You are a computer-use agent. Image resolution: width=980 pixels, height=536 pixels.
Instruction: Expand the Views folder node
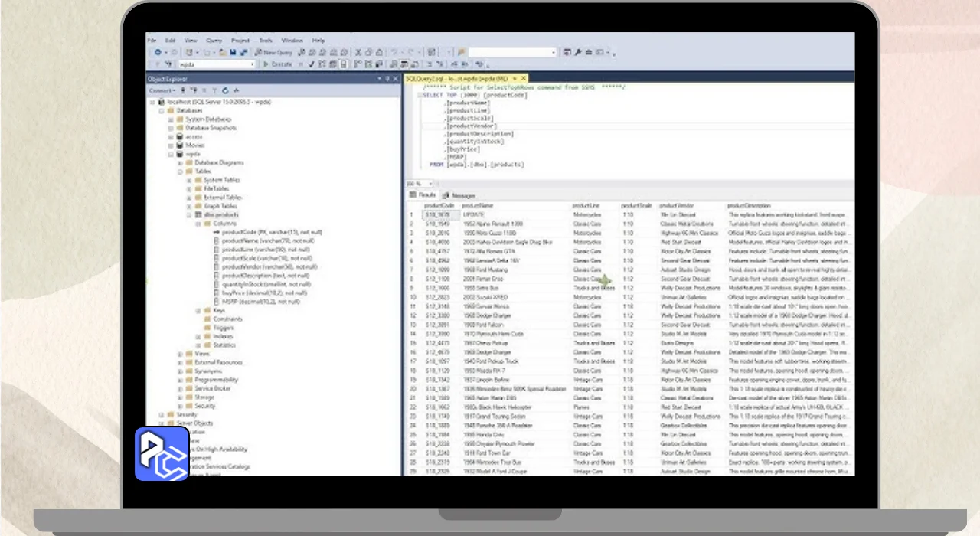[179, 354]
